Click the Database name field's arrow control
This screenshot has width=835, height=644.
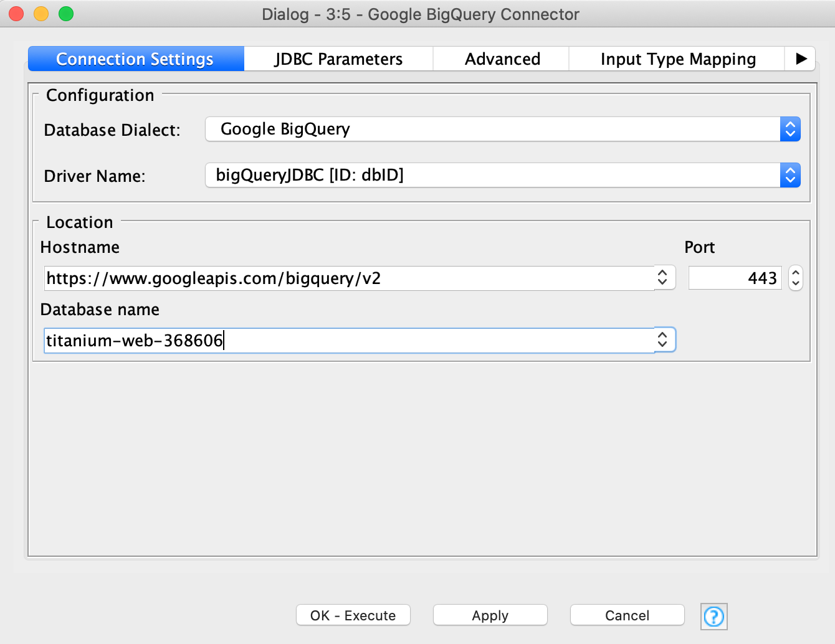(662, 340)
